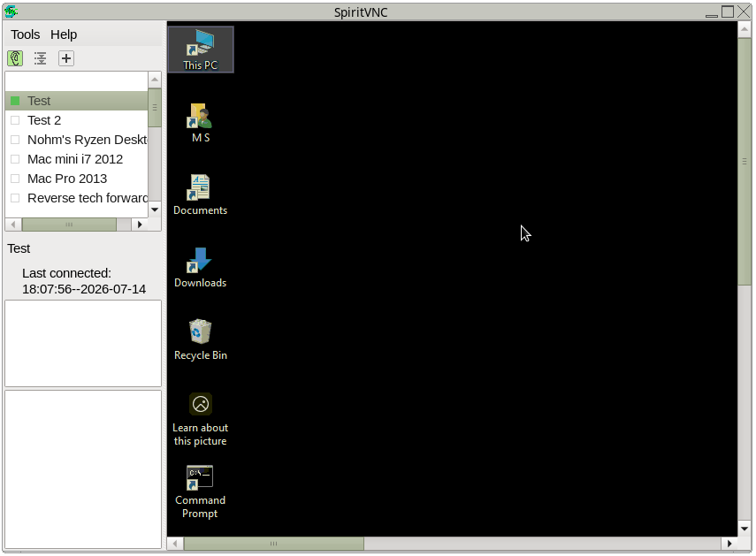The width and height of the screenshot is (756, 556).
Task: Click the remote viewer horizontal scrollbar thumb
Action: click(274, 544)
